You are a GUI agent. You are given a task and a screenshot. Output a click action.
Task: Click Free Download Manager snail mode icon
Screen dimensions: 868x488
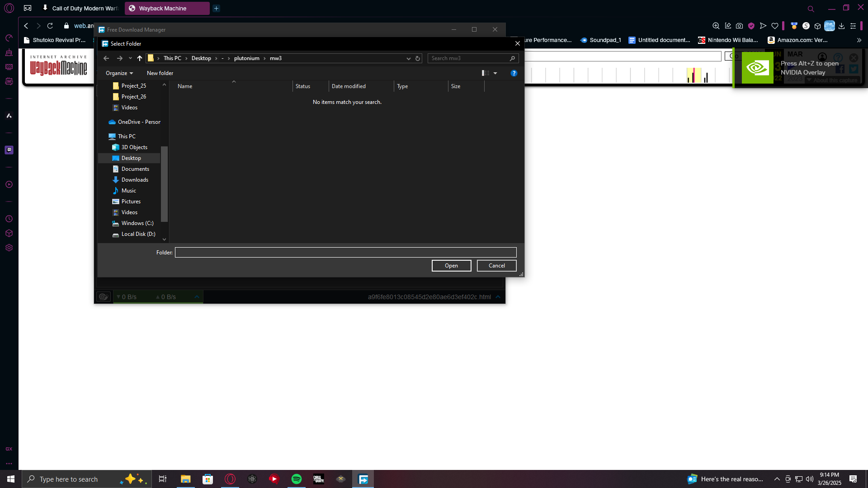click(104, 297)
